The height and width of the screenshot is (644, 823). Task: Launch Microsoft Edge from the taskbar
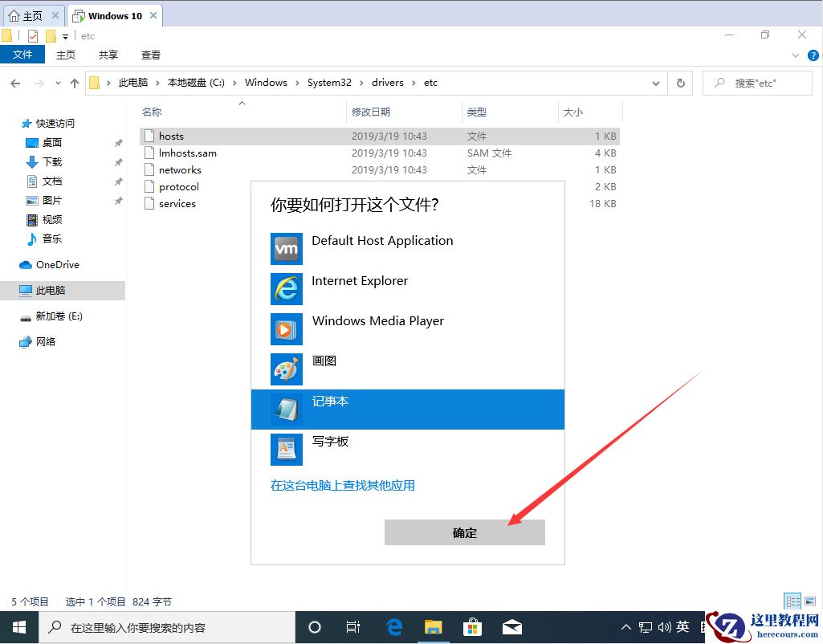393,627
